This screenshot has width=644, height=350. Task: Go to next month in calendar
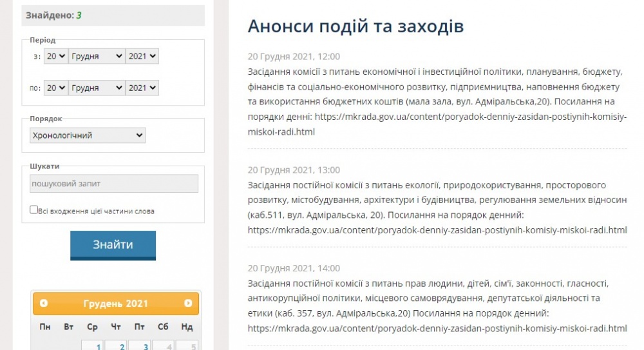188,303
